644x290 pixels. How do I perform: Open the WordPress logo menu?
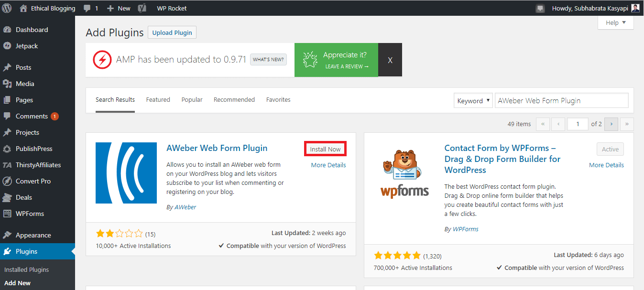7,8
